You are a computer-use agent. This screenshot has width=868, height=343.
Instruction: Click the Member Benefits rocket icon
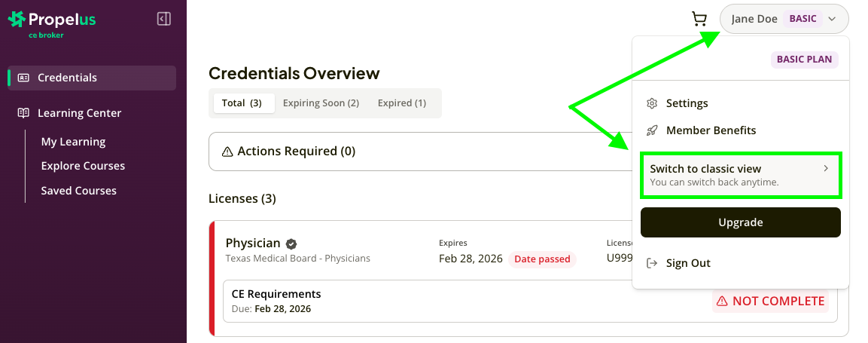pyautogui.click(x=653, y=130)
